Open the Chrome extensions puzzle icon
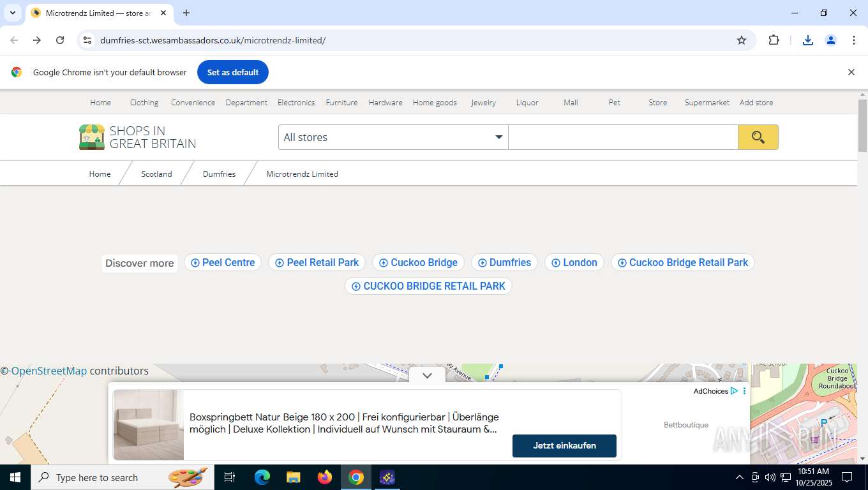This screenshot has height=490, width=868. [774, 40]
